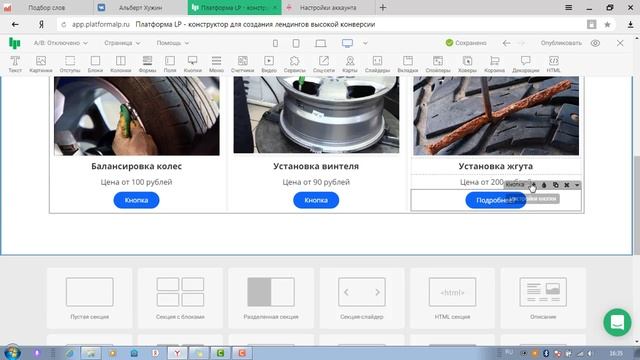
Task: Click the tire plug image
Action: click(496, 116)
